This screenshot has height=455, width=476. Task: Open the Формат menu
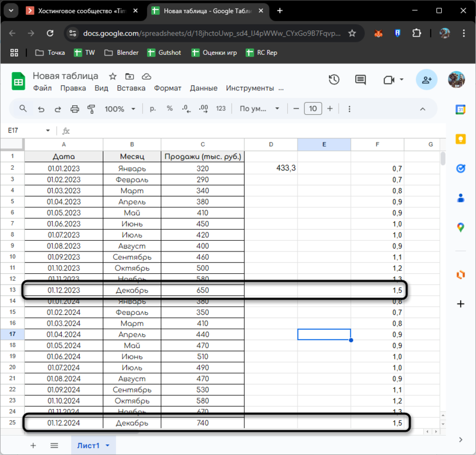point(168,88)
